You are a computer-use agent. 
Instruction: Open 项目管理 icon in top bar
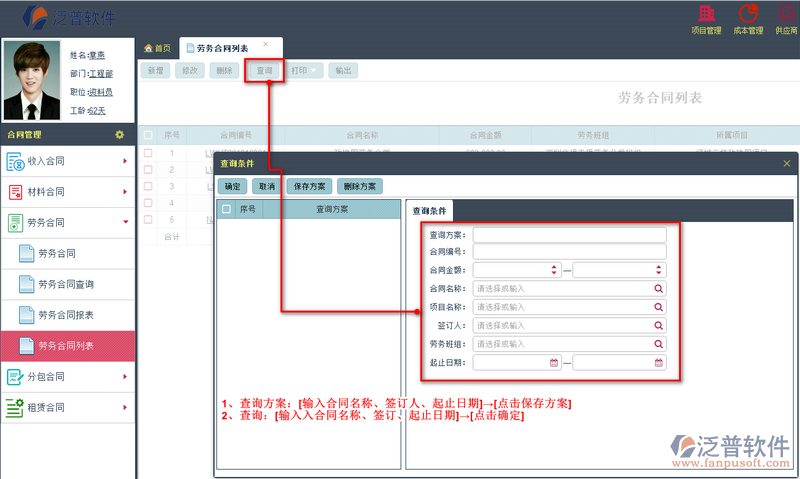tap(706, 15)
